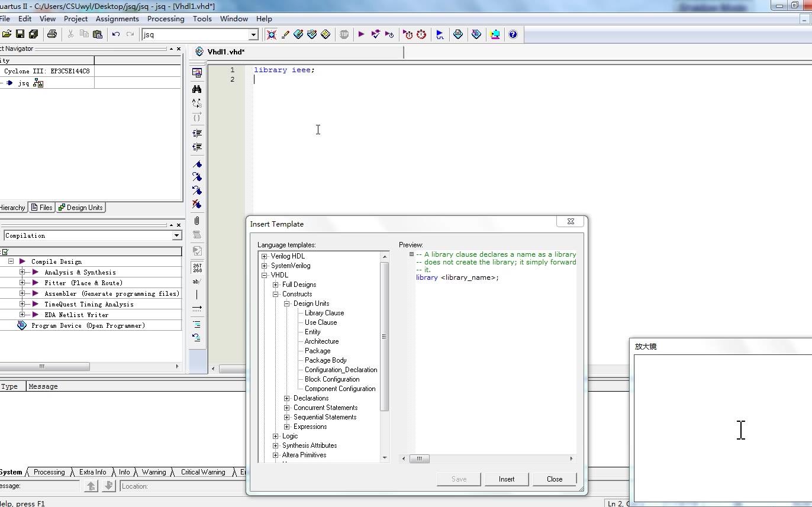Click the Find binoculars icon in editor sidebar

[x=197, y=89]
